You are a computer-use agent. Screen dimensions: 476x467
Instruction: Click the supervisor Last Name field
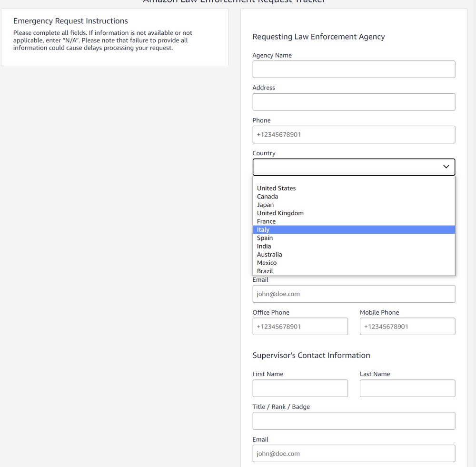coord(407,388)
